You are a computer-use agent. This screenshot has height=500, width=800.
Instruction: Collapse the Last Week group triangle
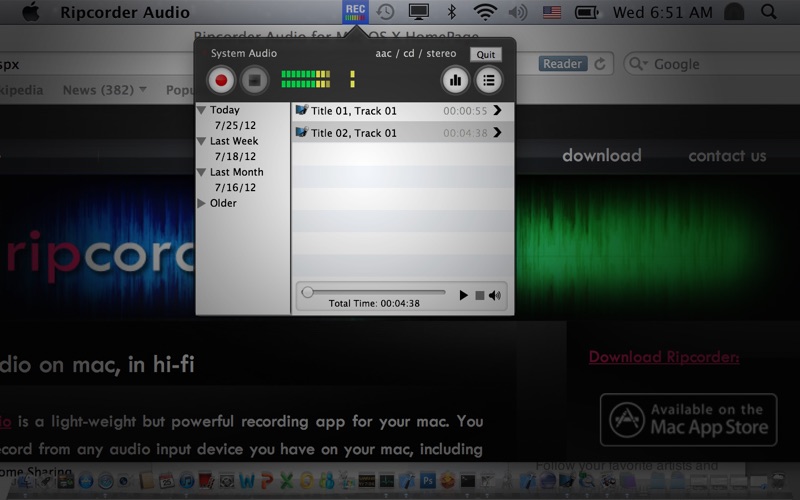coord(202,141)
